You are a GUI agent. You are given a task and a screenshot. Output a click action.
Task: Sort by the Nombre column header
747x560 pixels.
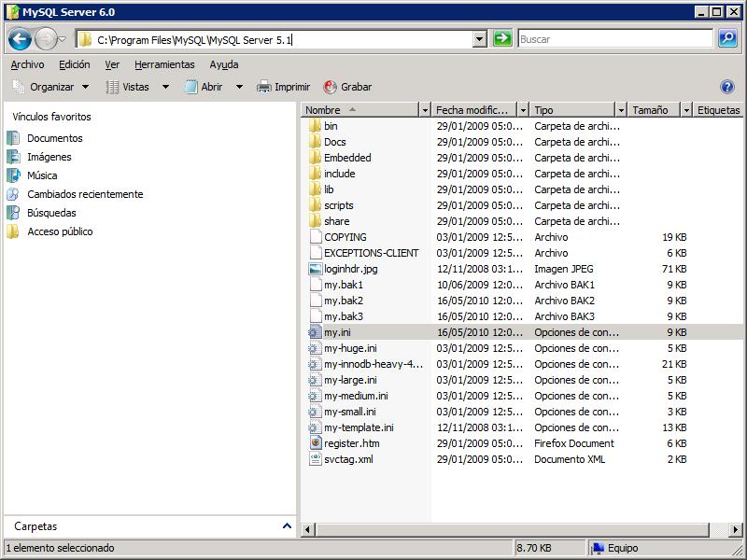point(360,110)
